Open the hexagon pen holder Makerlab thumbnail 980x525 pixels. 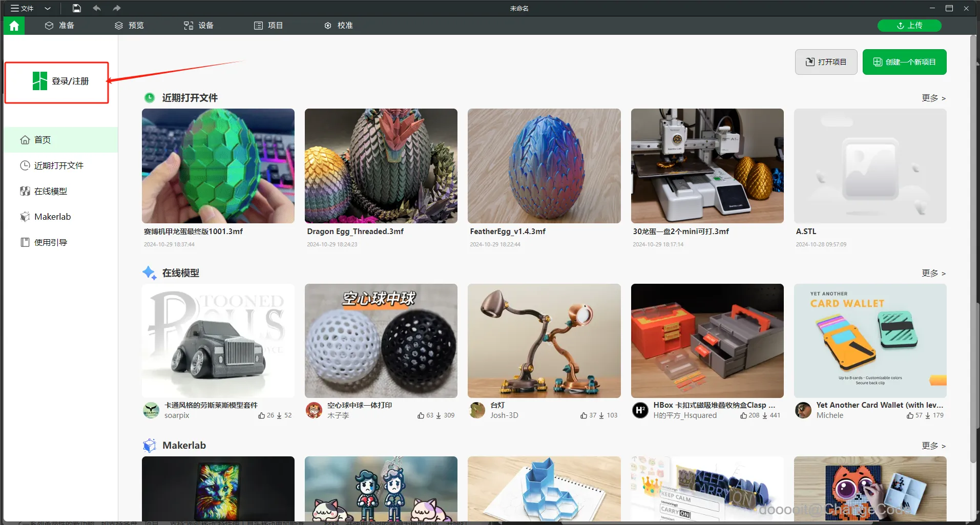click(544, 489)
